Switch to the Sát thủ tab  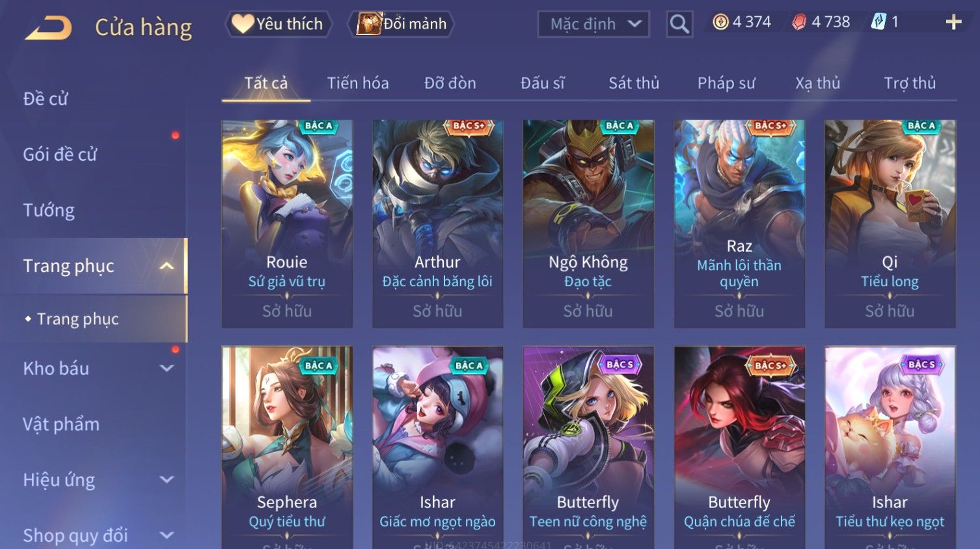(x=634, y=83)
